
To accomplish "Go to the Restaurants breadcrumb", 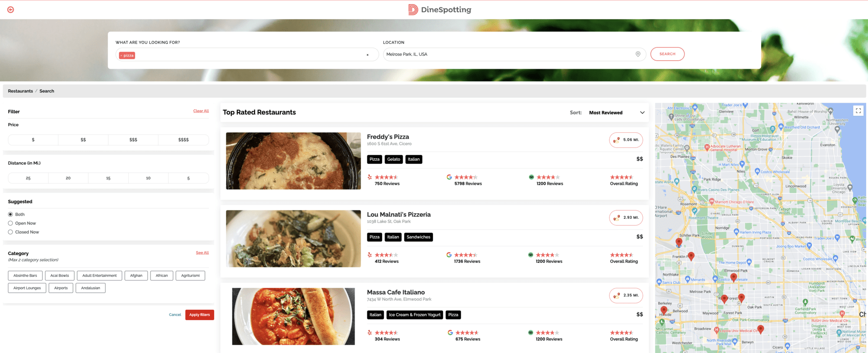I will click(x=20, y=91).
